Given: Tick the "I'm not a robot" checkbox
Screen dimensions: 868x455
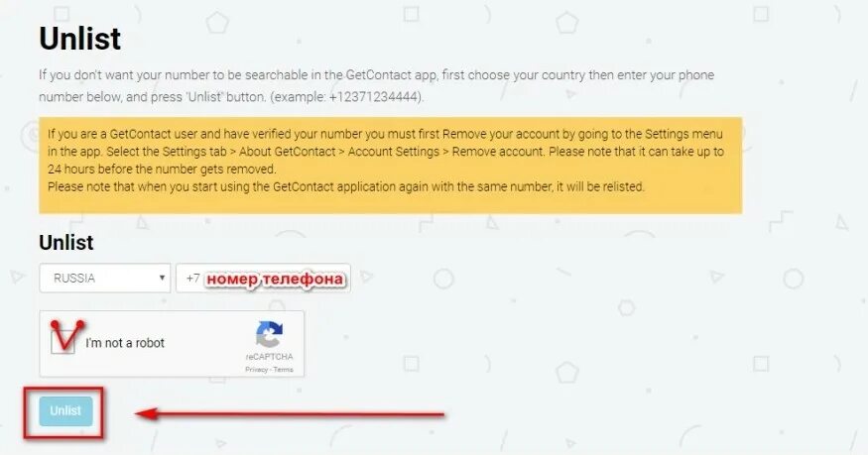Looking at the screenshot, I should coord(62,342).
